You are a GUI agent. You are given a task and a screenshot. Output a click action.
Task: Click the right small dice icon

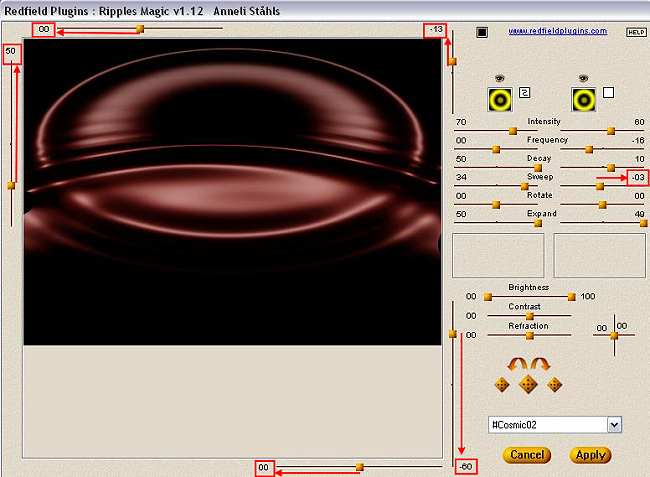pyautogui.click(x=554, y=384)
